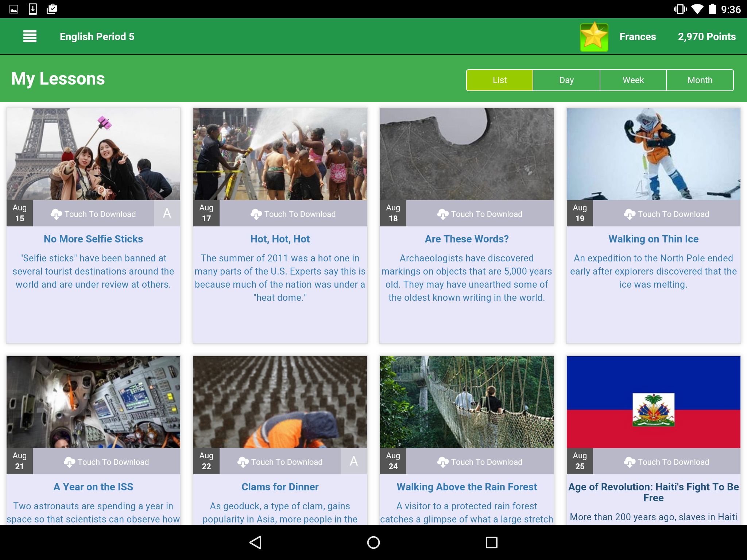The width and height of the screenshot is (747, 560).
Task: Tap the 9:36 clock in status bar
Action: point(731,9)
